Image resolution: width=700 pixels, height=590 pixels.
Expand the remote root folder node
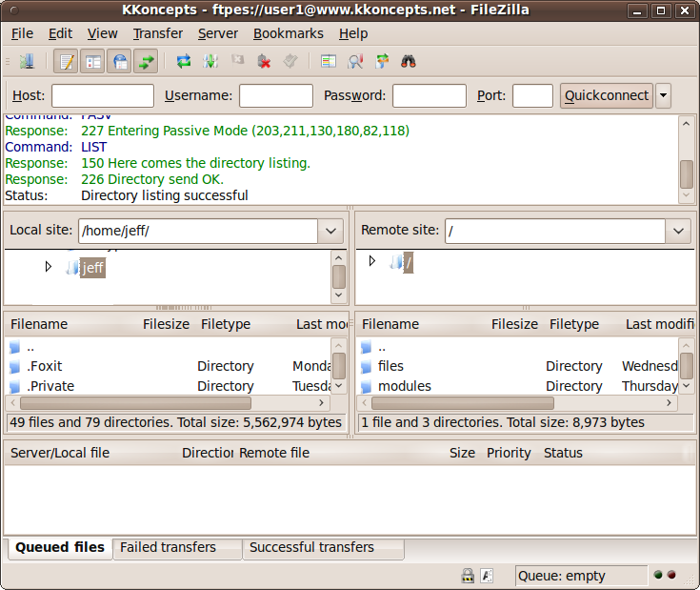371,261
